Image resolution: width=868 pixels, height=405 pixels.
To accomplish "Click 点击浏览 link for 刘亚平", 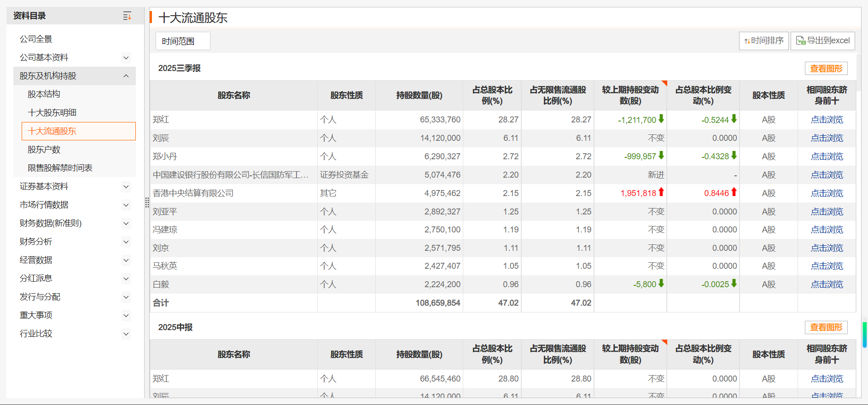I will pyautogui.click(x=827, y=212).
